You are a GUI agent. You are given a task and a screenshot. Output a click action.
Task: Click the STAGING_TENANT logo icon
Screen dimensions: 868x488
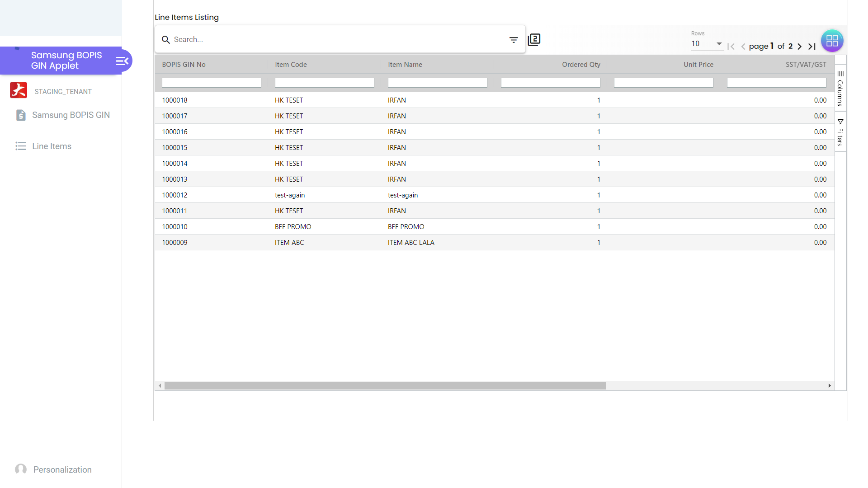coord(19,90)
